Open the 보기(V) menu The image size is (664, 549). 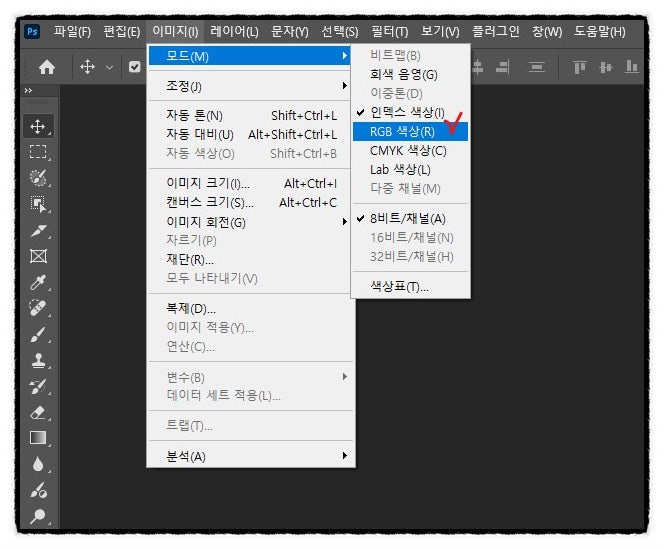pyautogui.click(x=440, y=32)
